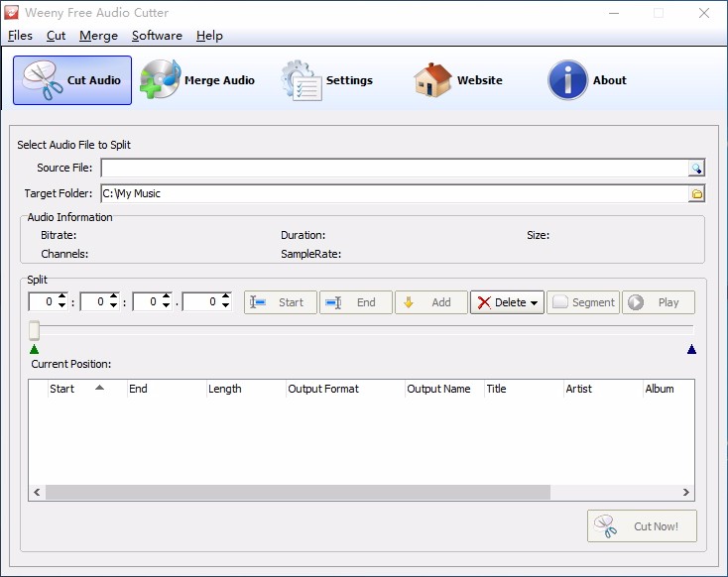Screen dimensions: 728x577
Task: Visit the Website house icon
Action: pyautogui.click(x=458, y=80)
